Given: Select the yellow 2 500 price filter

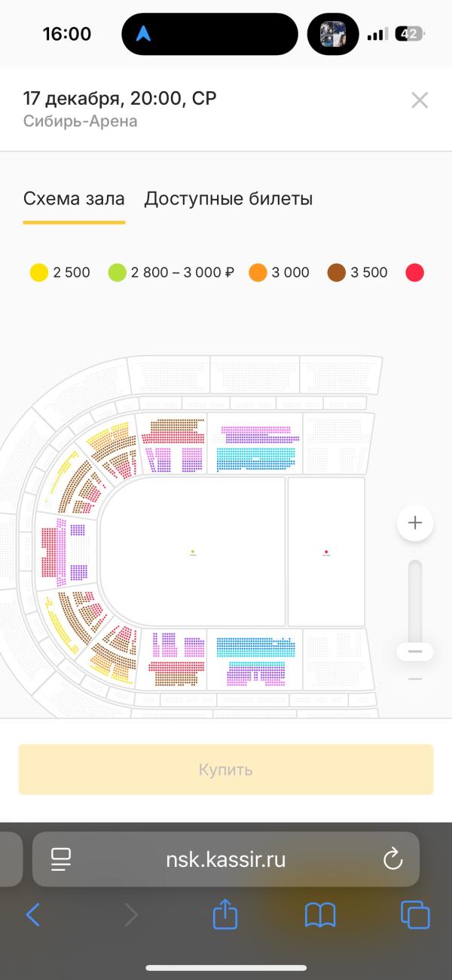Looking at the screenshot, I should 60,273.
